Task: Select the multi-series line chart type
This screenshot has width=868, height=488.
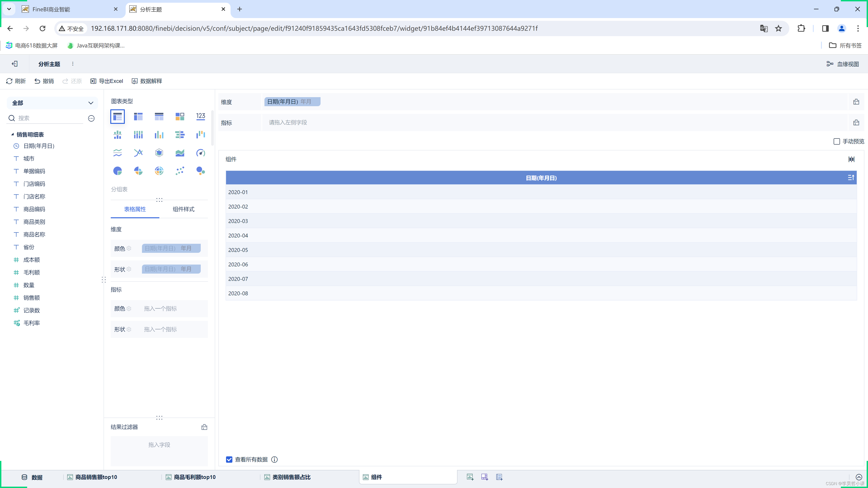Action: click(138, 153)
